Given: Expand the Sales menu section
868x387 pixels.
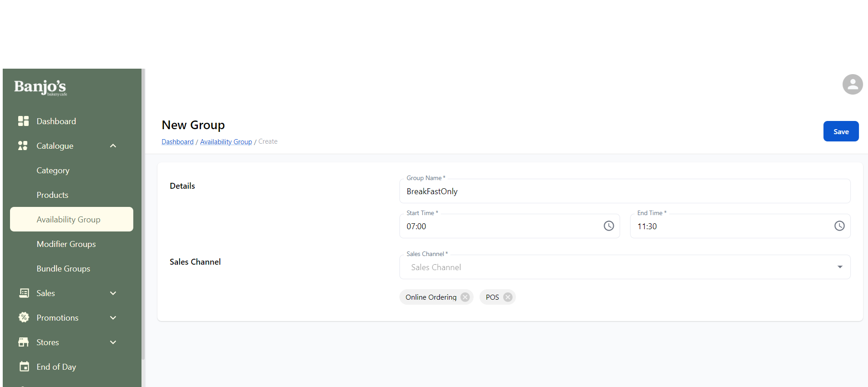Looking at the screenshot, I should tap(113, 293).
